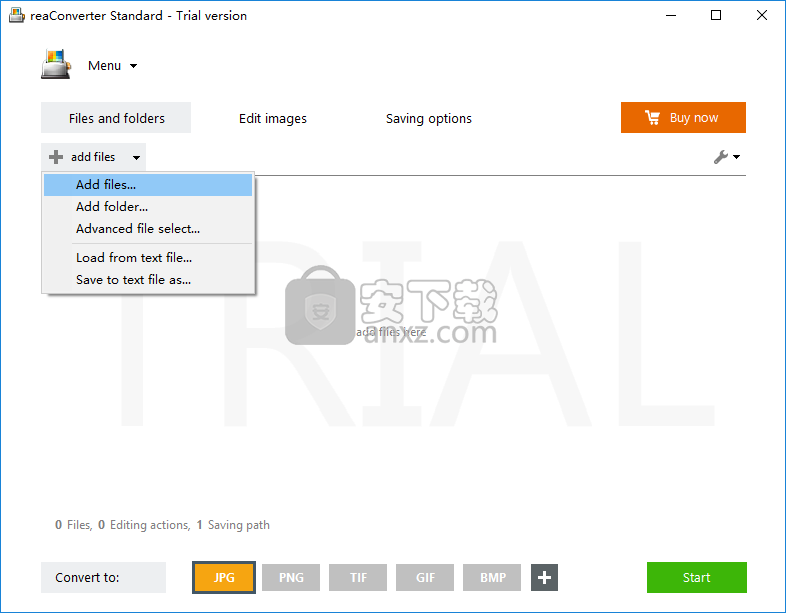Select Load from text file...

click(x=148, y=258)
